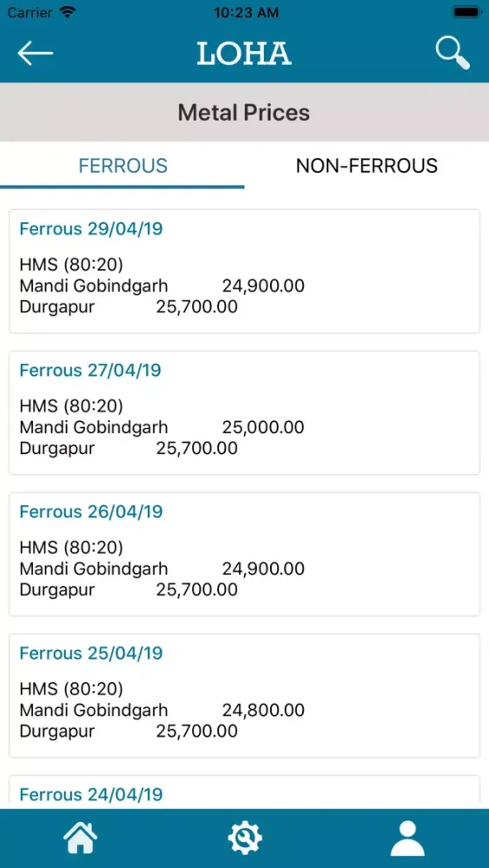This screenshot has height=868, width=489.
Task: Tap Durgapur 25,700.00 in 27/04/19 entry
Action: point(129,448)
